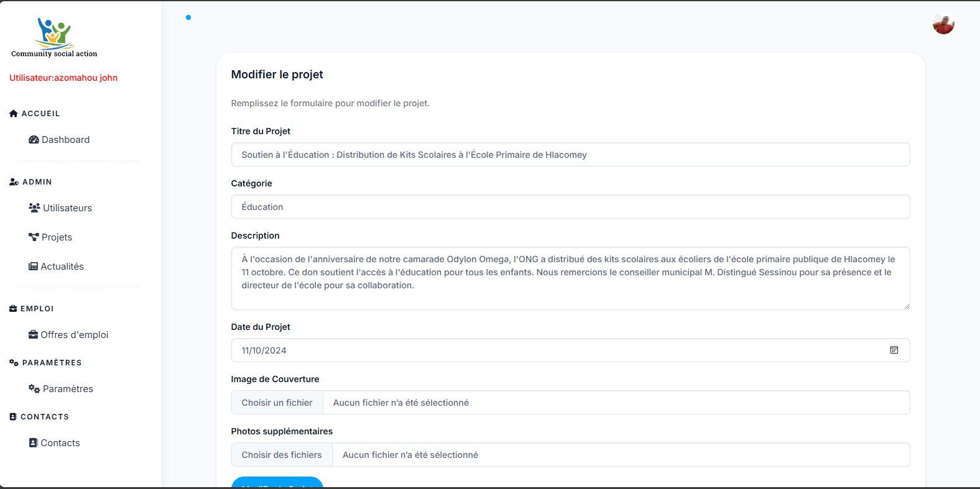
Task: Click the Offres d'emploi briefcase icon
Action: pos(33,334)
